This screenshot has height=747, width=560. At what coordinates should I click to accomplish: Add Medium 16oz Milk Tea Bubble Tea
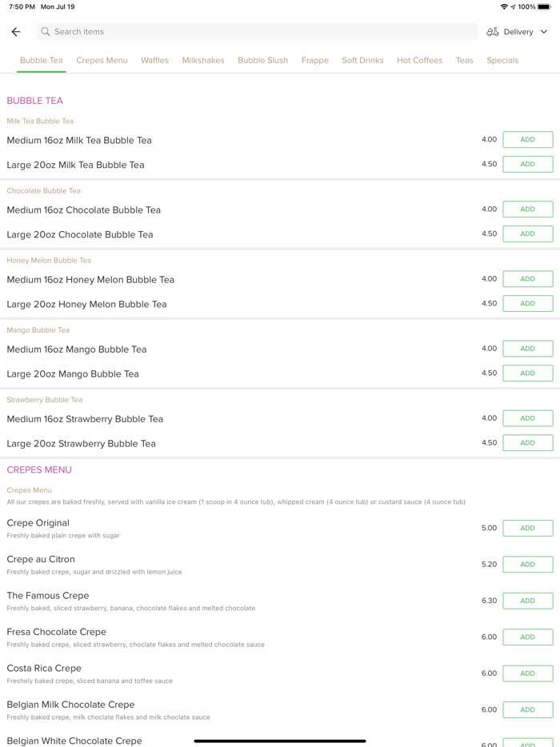pyautogui.click(x=527, y=140)
